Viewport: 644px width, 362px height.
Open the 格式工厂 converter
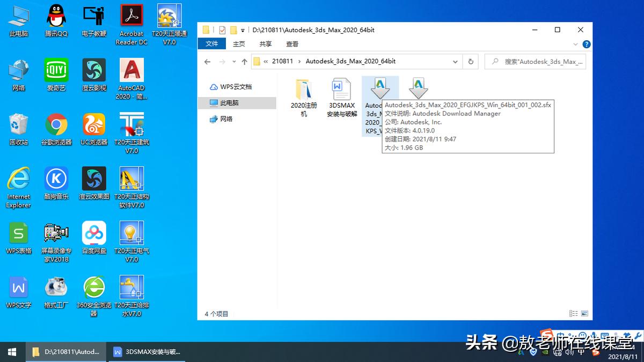coord(56,287)
